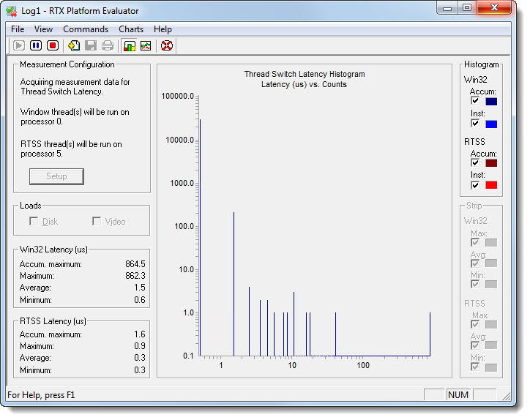Create a new log with the toolbar icon

coord(74,45)
